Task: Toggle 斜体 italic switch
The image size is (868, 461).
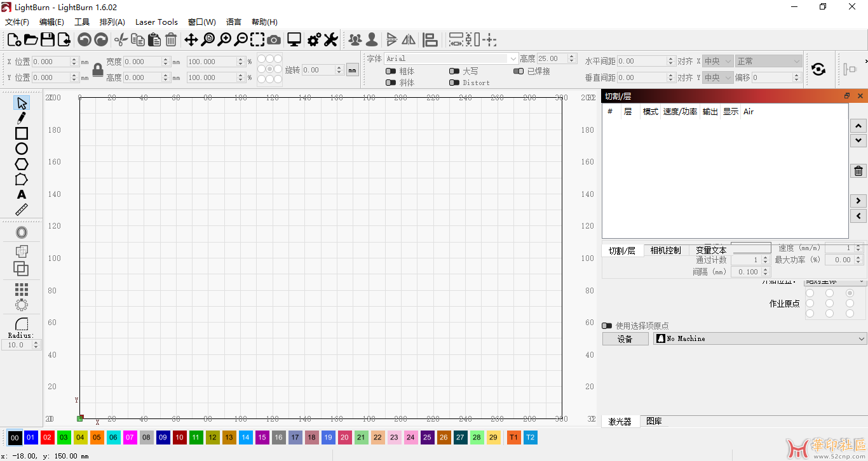Action: 390,83
